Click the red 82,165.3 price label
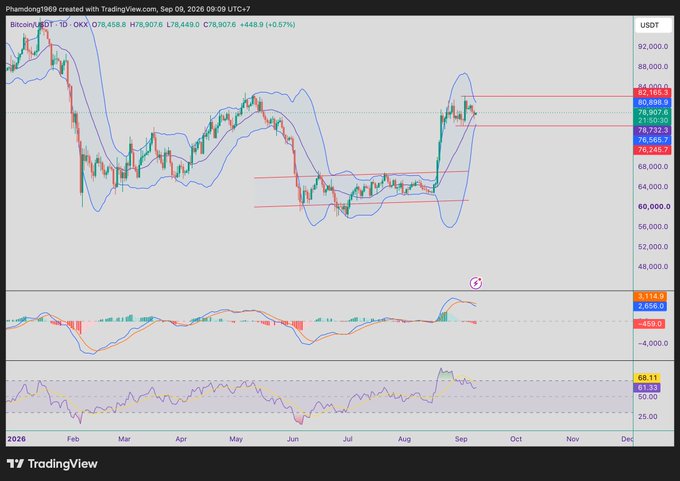The image size is (680, 481). coord(652,93)
